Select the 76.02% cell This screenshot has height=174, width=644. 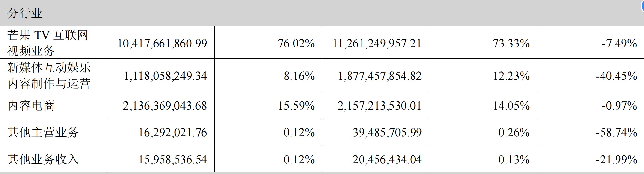[296, 43]
